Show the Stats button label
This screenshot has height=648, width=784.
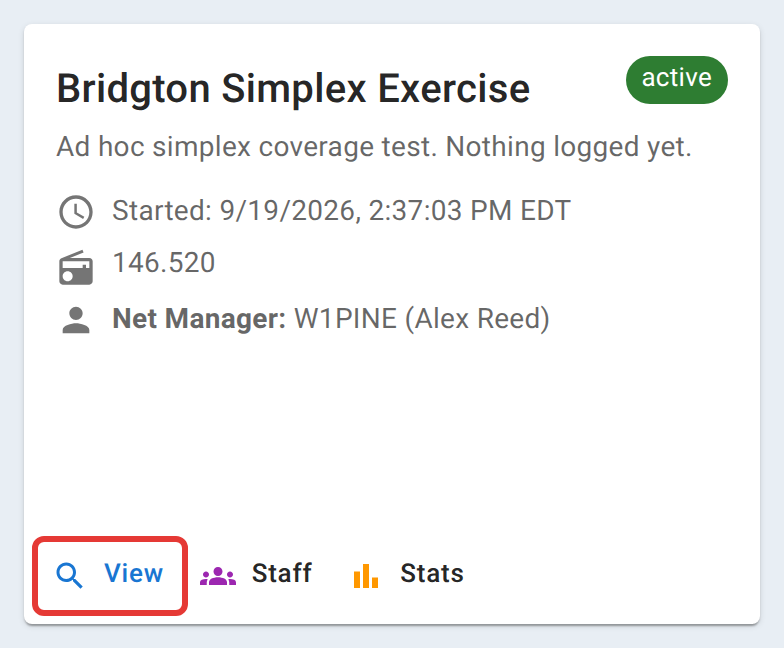[432, 573]
